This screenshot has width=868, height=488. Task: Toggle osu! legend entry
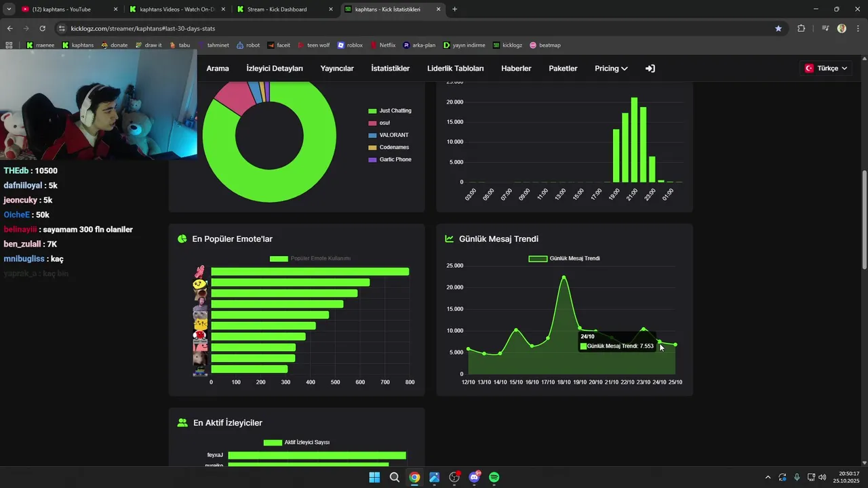pyautogui.click(x=379, y=123)
